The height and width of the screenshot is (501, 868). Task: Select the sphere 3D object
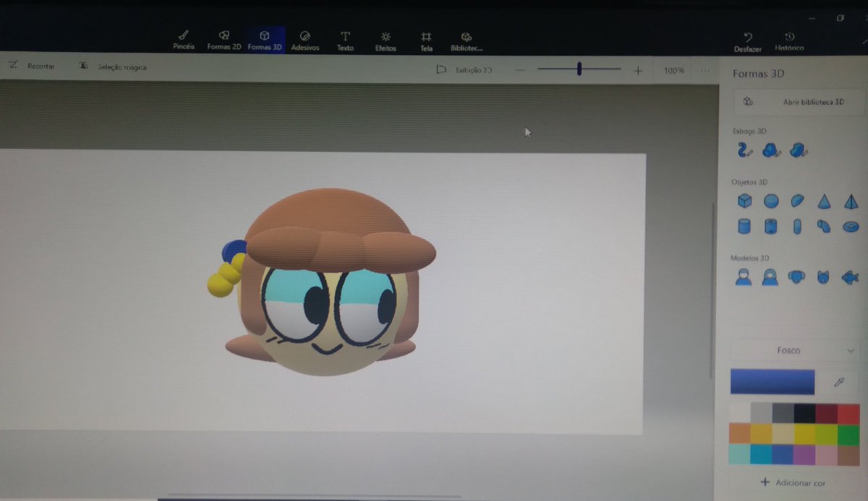(771, 202)
